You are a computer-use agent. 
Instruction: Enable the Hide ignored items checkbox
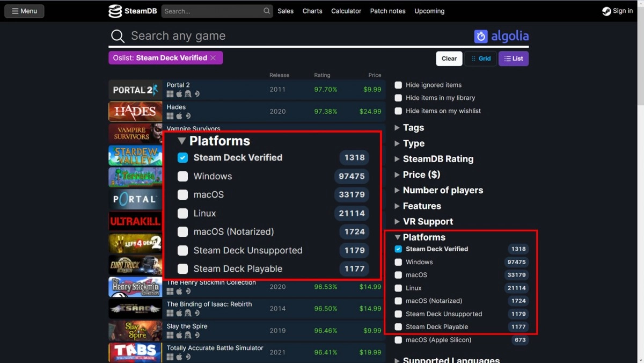[x=398, y=85]
